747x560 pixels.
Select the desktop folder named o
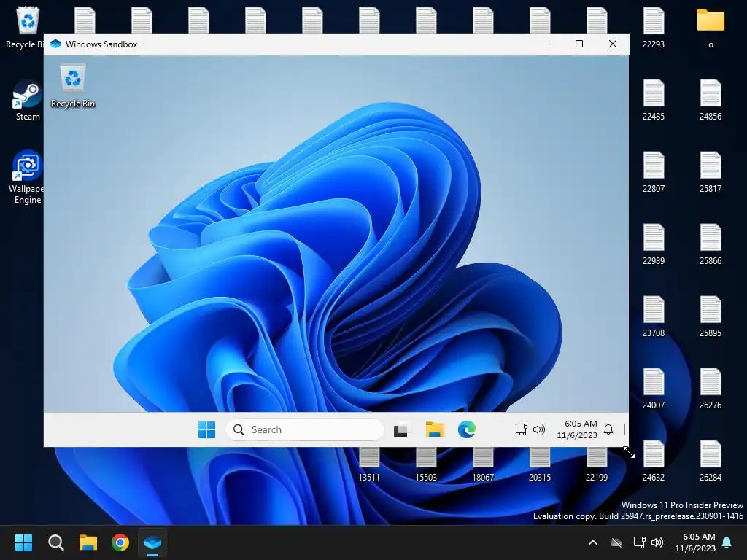711,28
